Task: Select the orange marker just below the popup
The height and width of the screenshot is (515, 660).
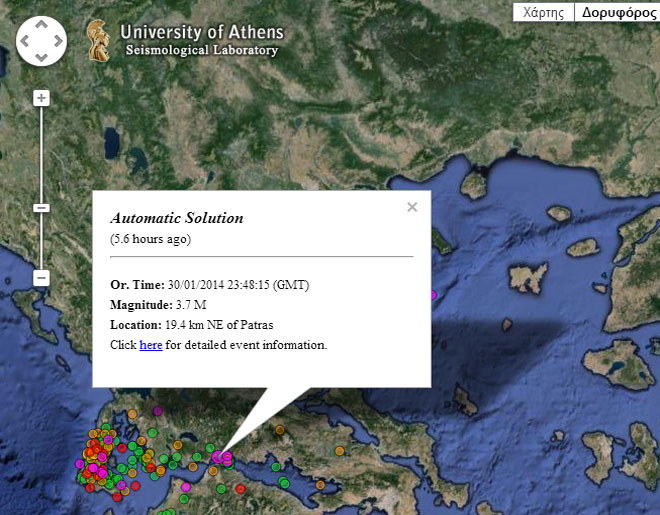Action: pos(280,430)
